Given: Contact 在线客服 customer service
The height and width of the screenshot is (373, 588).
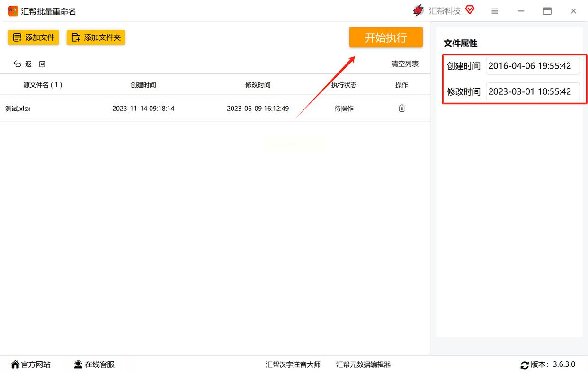Looking at the screenshot, I should point(94,364).
